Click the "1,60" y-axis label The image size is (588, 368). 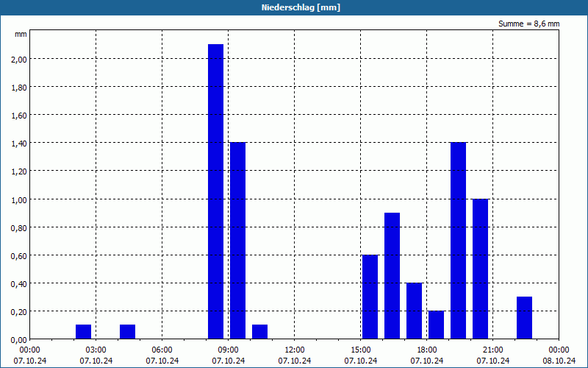(x=19, y=116)
